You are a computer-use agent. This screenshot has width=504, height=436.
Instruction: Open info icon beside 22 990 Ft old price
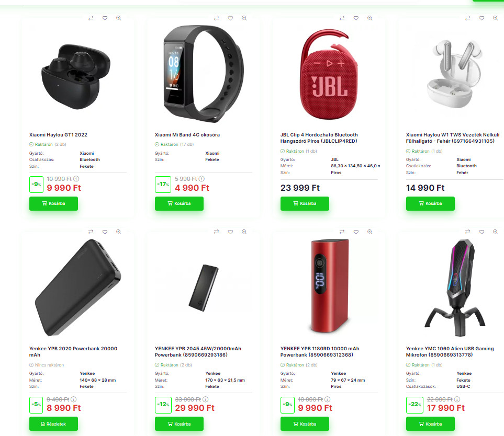coord(457,399)
